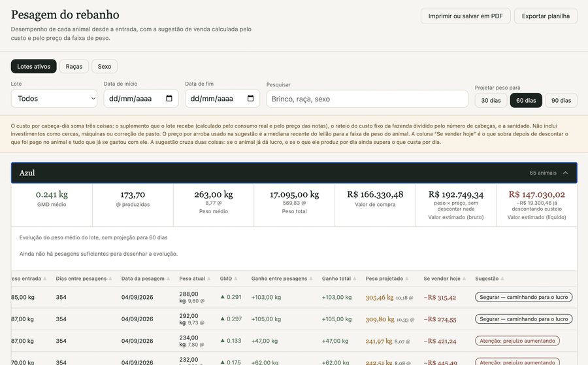Project weight for 60 dias

click(526, 100)
